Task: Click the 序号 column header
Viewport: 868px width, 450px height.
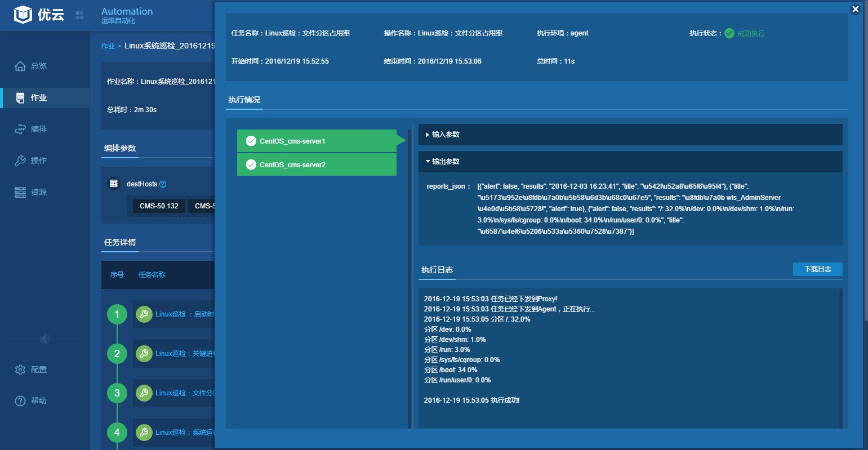Action: click(x=117, y=275)
